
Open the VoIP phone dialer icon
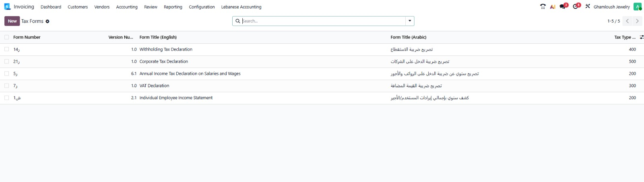tap(543, 6)
